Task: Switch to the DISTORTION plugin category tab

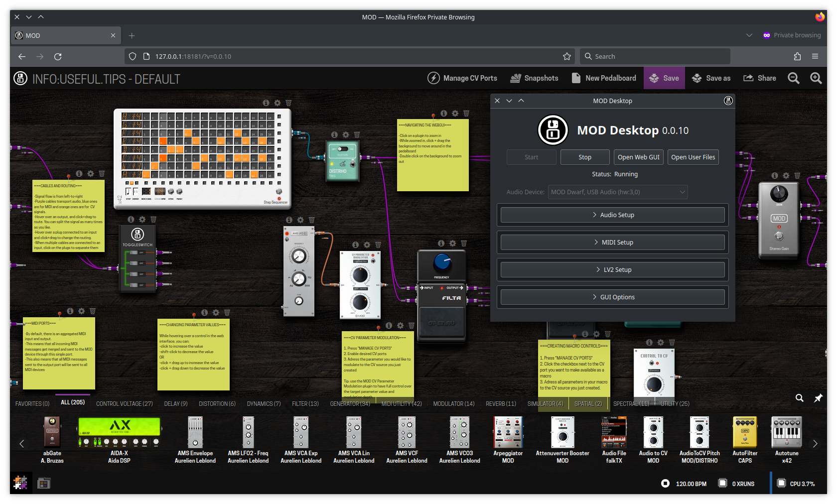Action: pyautogui.click(x=217, y=403)
